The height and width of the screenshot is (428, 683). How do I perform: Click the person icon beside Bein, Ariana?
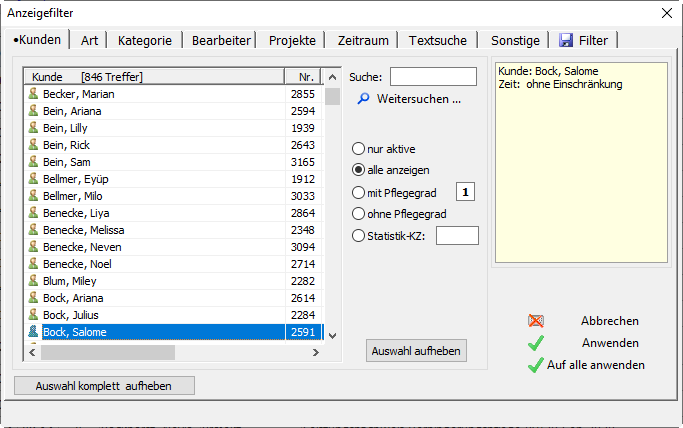(33, 111)
